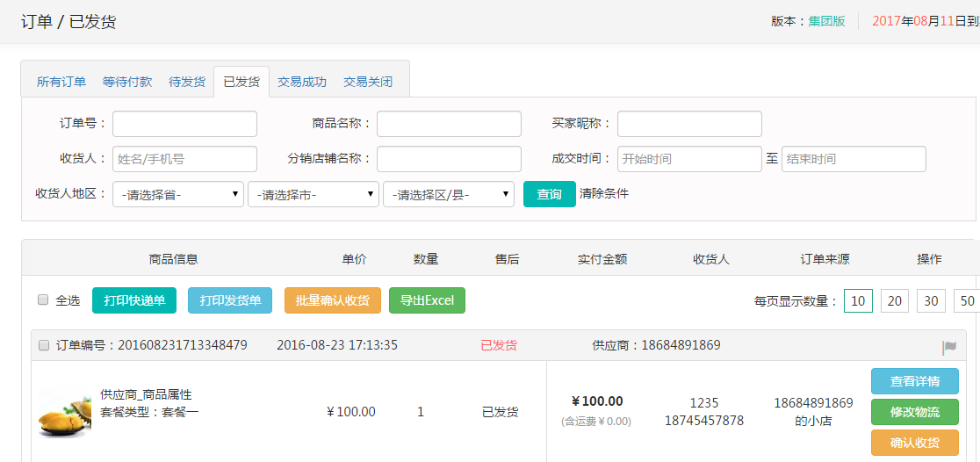This screenshot has width=980, height=462.
Task: Select the 交易成功 tab
Action: coord(302,82)
